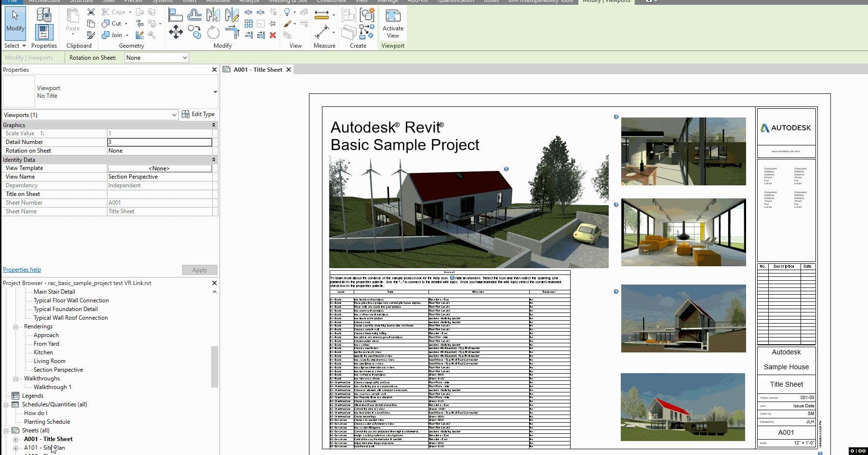Image resolution: width=868 pixels, height=455 pixels.
Task: Click the red X Delete icon
Action: 272,35
